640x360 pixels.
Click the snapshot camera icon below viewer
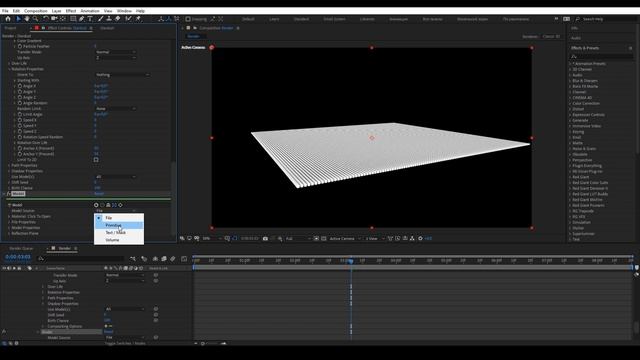point(265,238)
